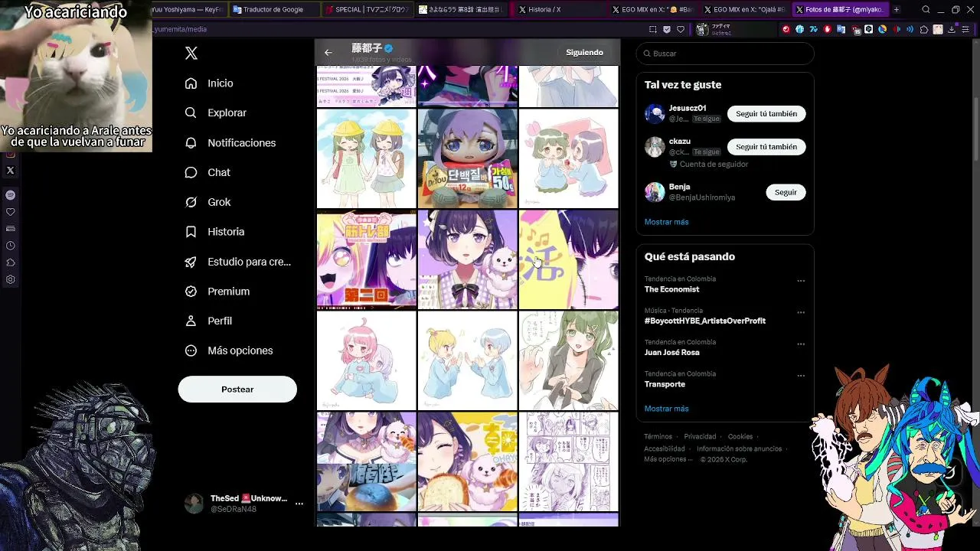Open history clock icon in browser sidebar
The width and height of the screenshot is (980, 551).
coord(11,246)
